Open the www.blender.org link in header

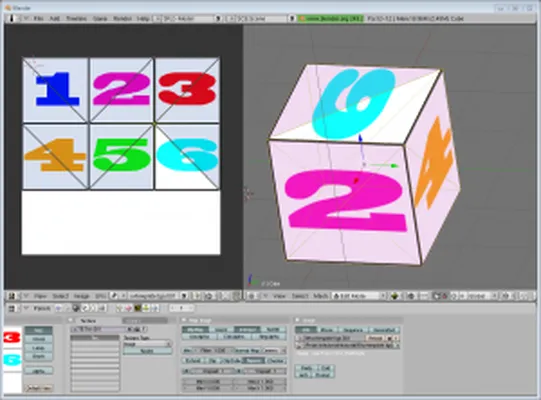[x=331, y=18]
